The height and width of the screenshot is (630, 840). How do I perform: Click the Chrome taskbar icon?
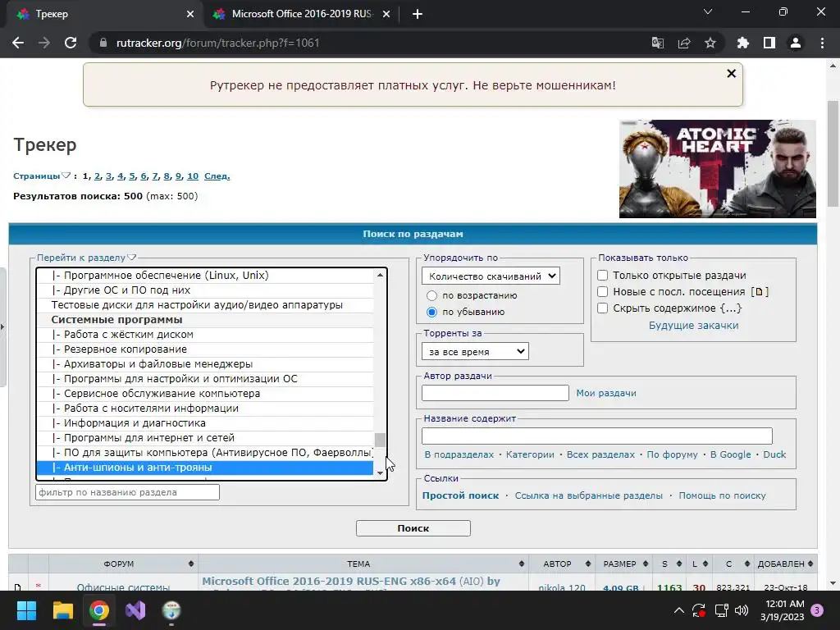99,610
